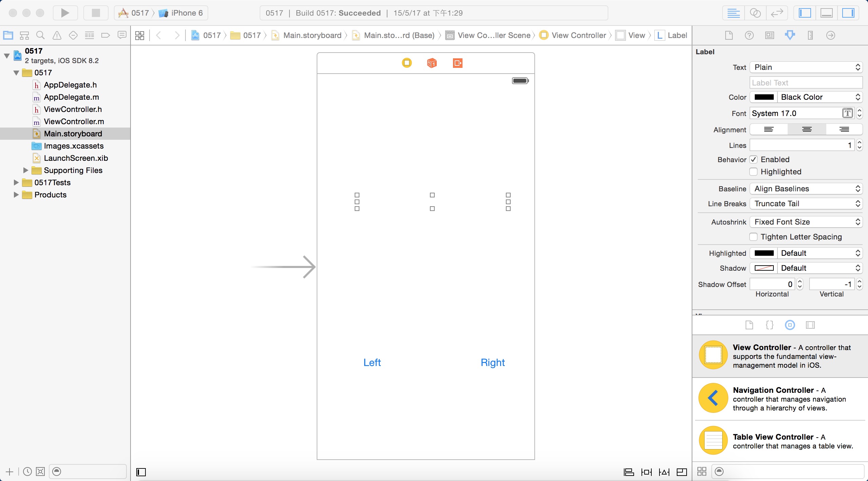The height and width of the screenshot is (481, 868).
Task: Open the Size inspector tab
Action: click(x=810, y=35)
